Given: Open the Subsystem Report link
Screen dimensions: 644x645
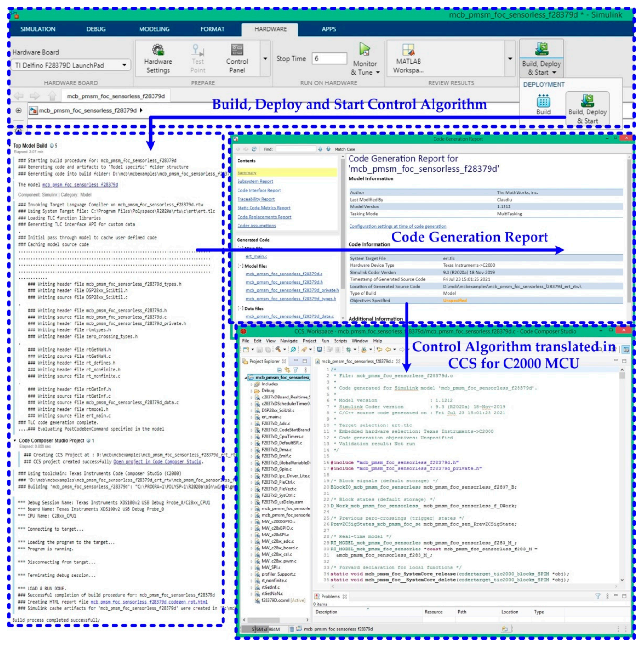Looking at the screenshot, I should pyautogui.click(x=255, y=181).
